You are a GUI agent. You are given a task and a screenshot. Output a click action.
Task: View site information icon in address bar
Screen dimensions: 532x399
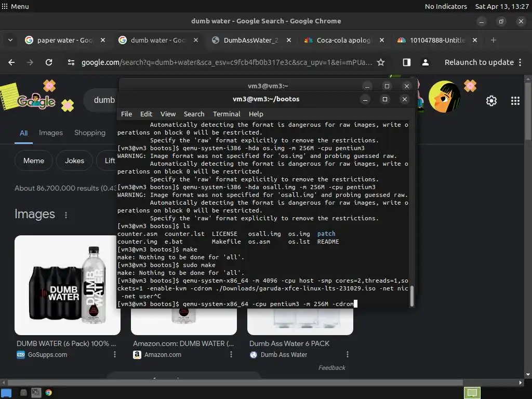pyautogui.click(x=71, y=62)
